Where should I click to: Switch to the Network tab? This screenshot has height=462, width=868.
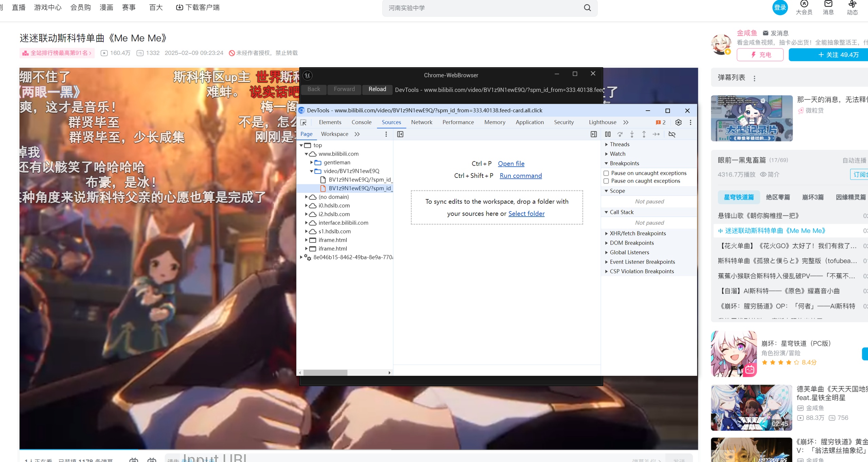pyautogui.click(x=422, y=122)
